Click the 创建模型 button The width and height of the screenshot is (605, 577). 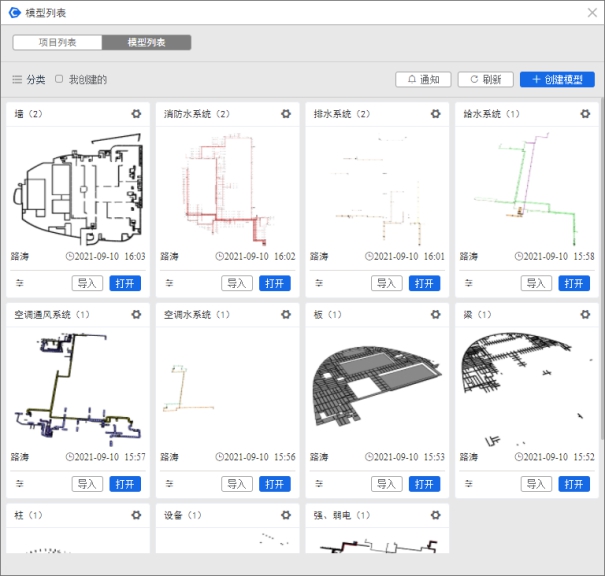(557, 79)
